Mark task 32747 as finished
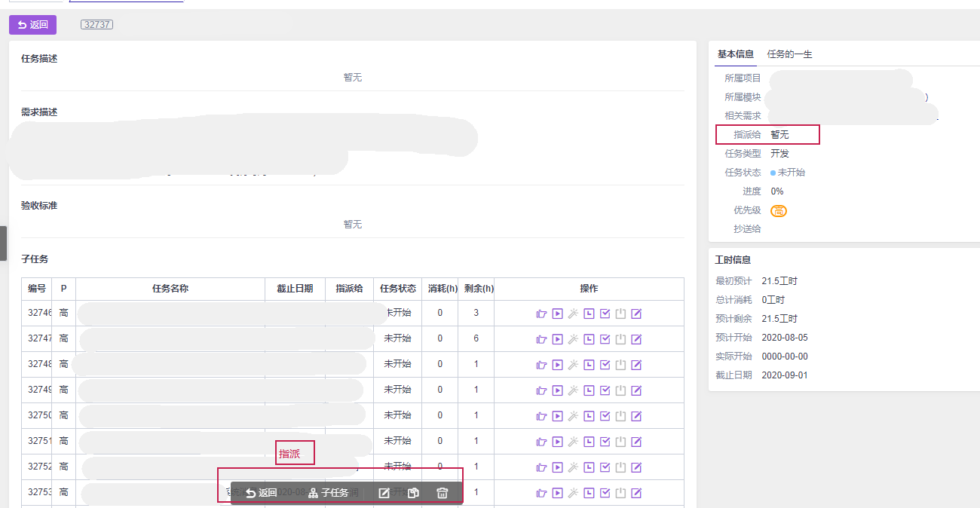This screenshot has width=980, height=508. click(605, 339)
